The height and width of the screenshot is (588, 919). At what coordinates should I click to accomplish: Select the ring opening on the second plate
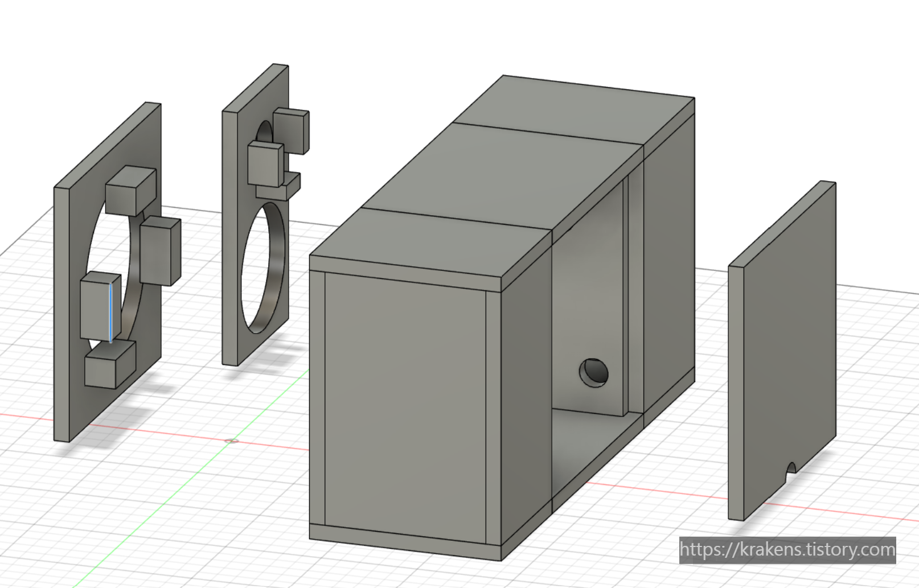(263, 268)
